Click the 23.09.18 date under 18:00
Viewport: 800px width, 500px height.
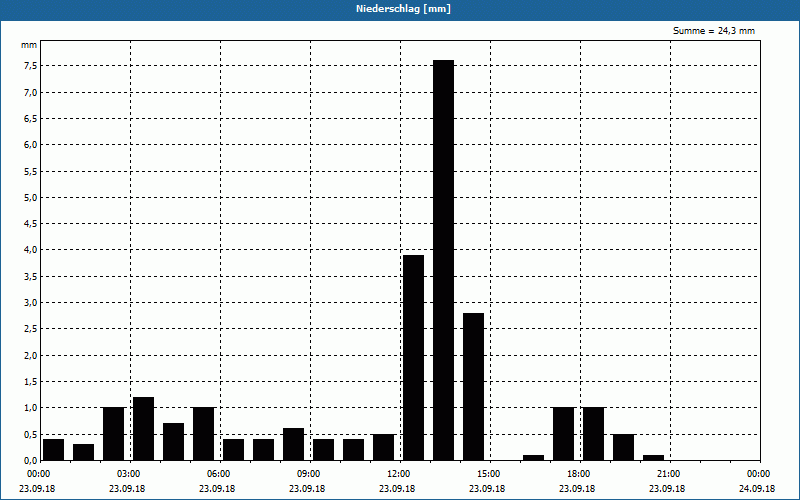pos(577,489)
